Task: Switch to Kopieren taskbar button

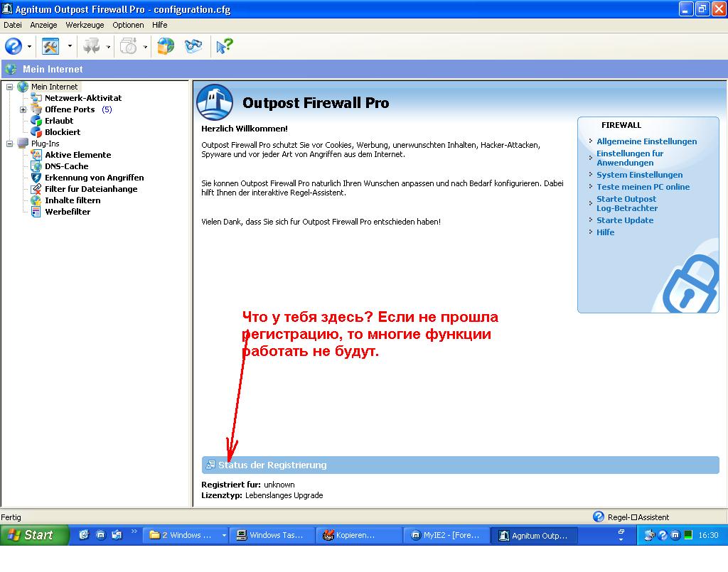Action: point(358,535)
